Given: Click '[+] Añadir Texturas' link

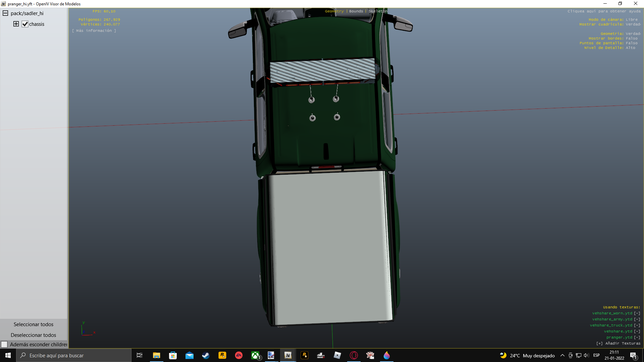Looking at the screenshot, I should [618, 343].
